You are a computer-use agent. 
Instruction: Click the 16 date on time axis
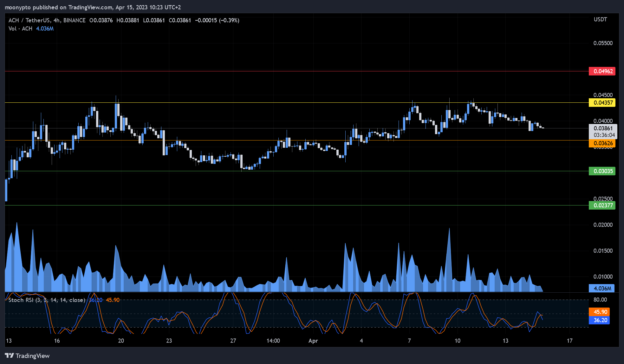[57, 341]
